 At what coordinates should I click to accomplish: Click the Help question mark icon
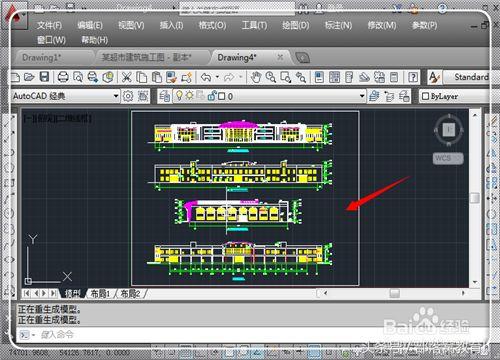[413, 77]
